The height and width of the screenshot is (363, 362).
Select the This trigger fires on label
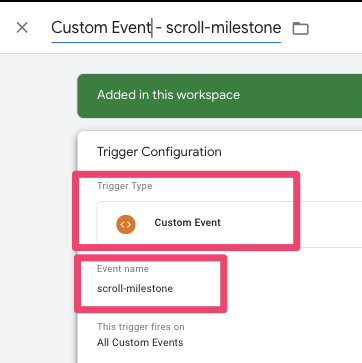click(x=141, y=327)
